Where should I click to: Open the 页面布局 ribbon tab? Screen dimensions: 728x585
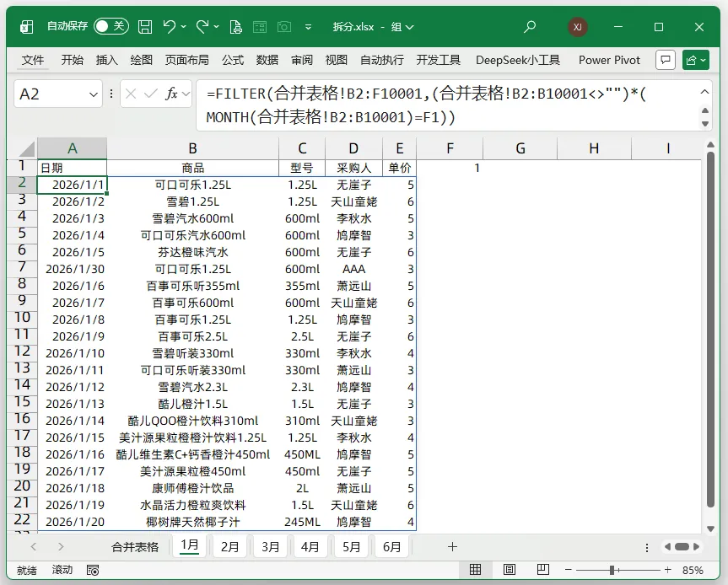186,60
